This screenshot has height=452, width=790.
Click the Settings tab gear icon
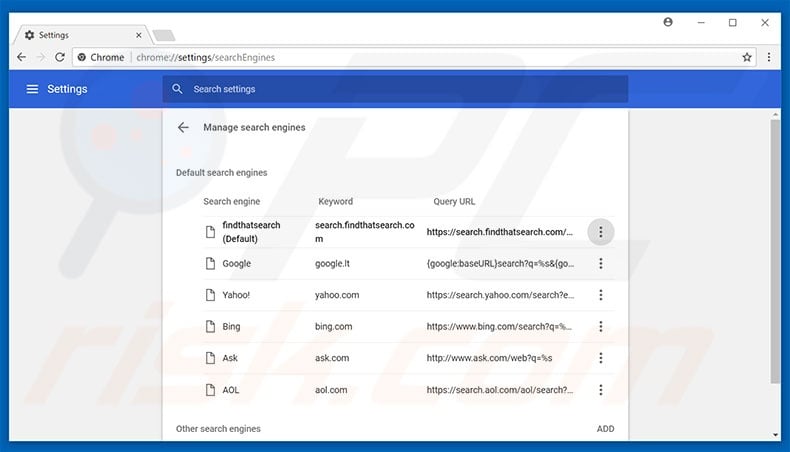click(30, 35)
